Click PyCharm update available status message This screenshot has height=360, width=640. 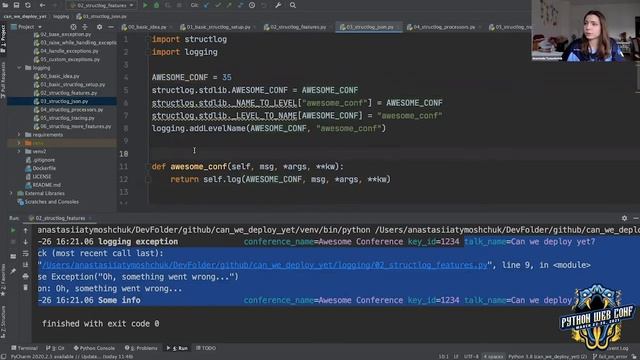click(x=72, y=357)
